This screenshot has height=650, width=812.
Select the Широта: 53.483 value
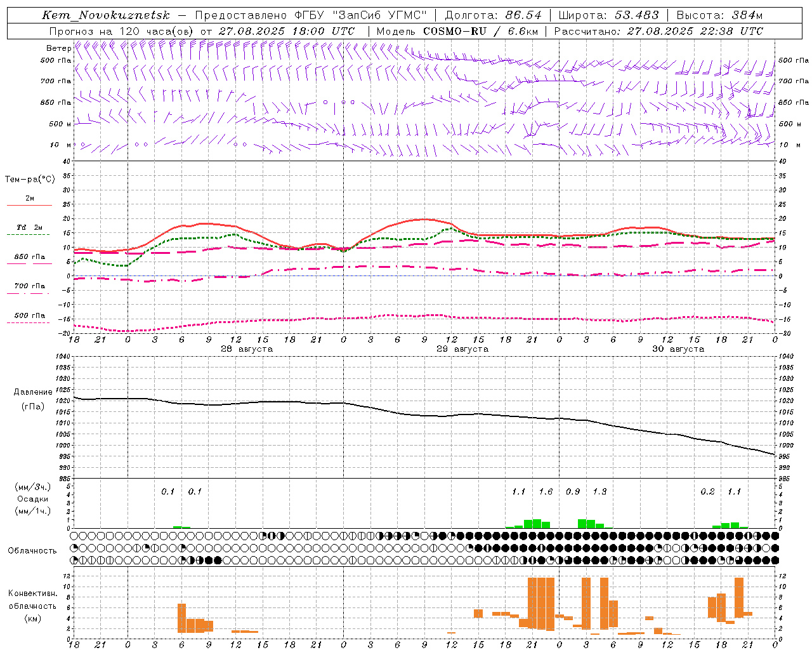[609, 15]
